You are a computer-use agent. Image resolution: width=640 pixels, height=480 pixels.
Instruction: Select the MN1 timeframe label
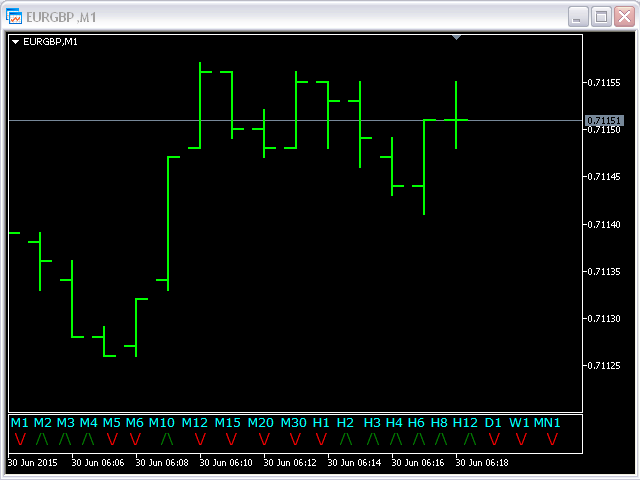coord(547,422)
